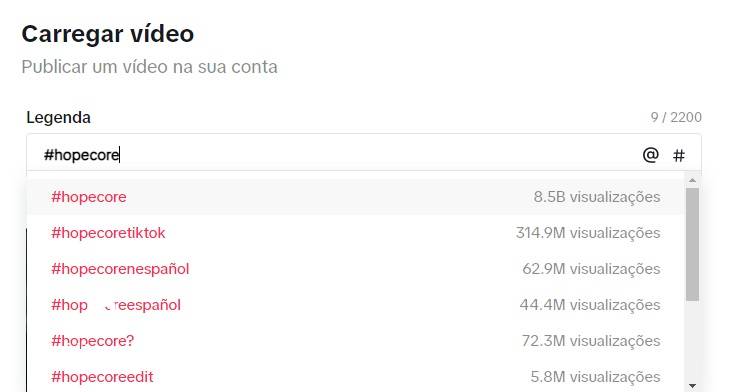Pick the #hopecorenespañol hashtag
The width and height of the screenshot is (731, 392).
(355, 269)
